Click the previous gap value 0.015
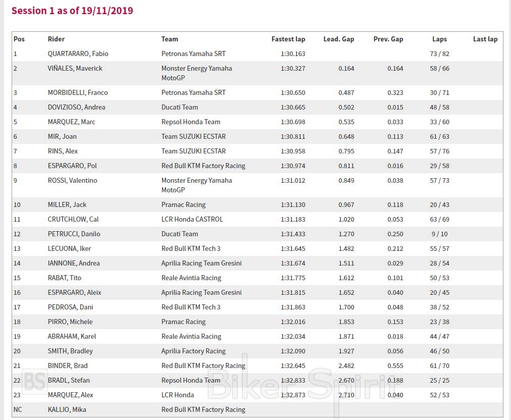The width and height of the screenshot is (511, 420). 395,107
